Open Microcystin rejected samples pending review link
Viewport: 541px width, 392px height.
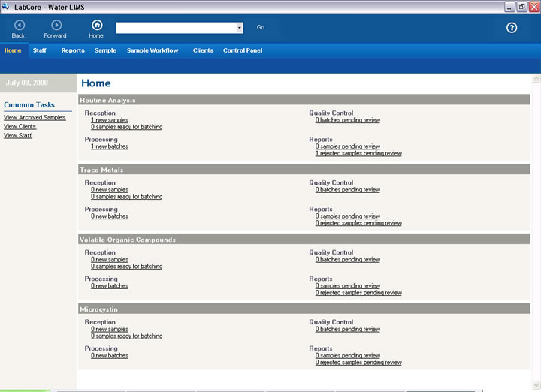coord(358,363)
